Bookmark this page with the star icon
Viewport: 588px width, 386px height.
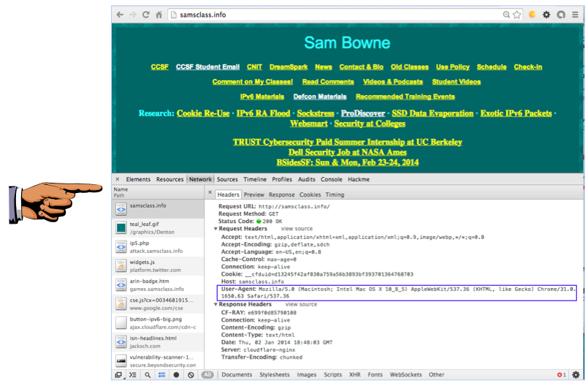517,15
